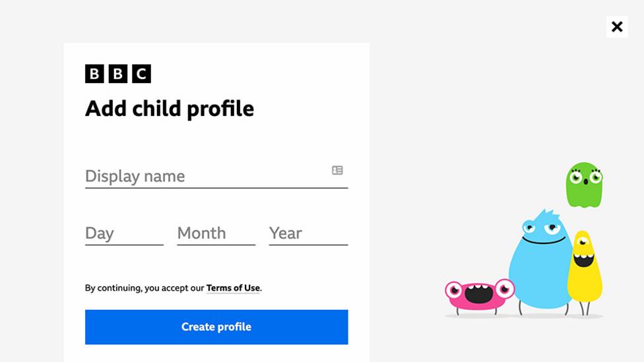Select the Month input field
This screenshot has width=644, height=362.
tap(216, 233)
